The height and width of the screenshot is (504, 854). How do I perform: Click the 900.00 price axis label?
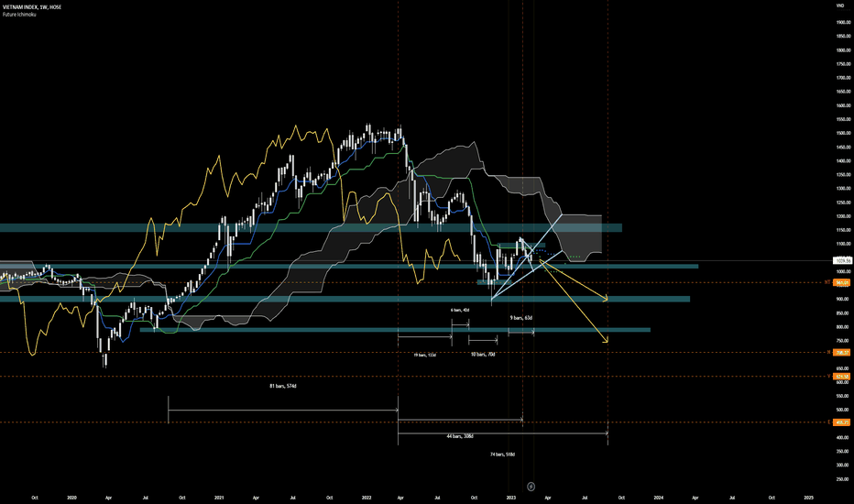click(843, 299)
